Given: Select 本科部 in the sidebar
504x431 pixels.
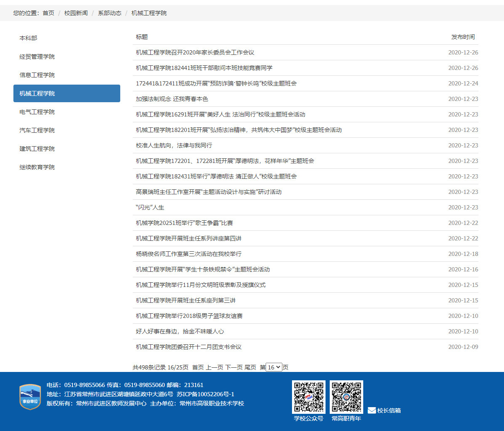Looking at the screenshot, I should coord(28,38).
